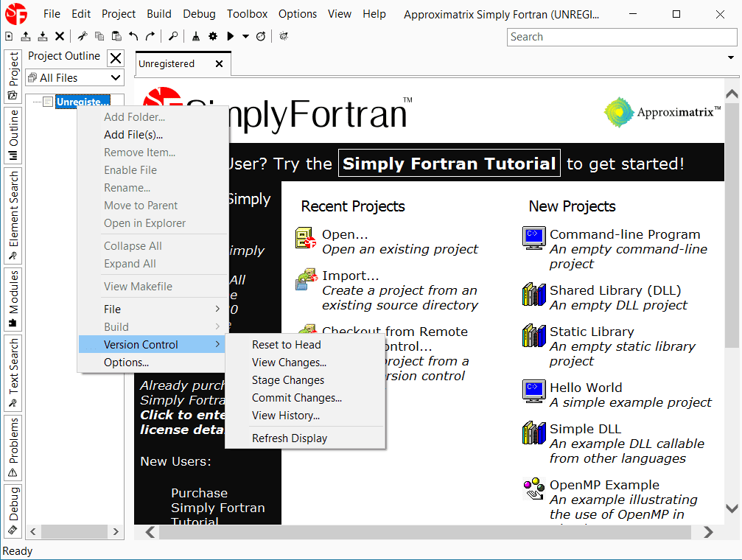Open the Toolbox menu
The image size is (742, 560).
click(247, 14)
